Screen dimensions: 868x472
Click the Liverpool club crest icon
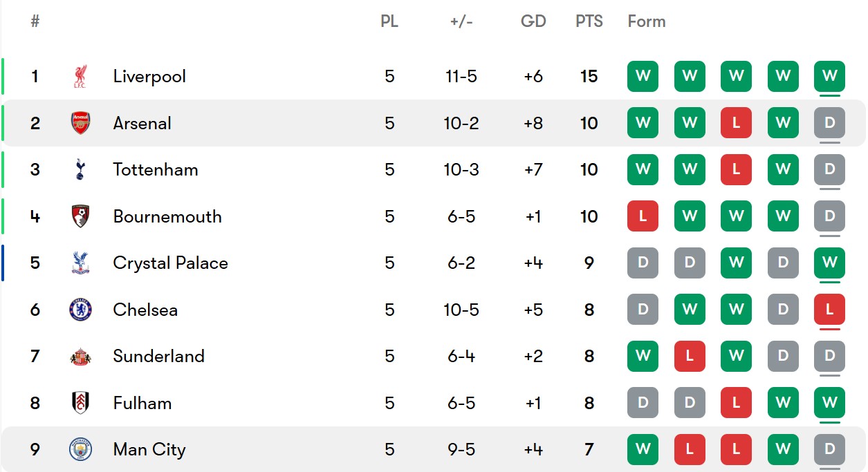[80, 77]
